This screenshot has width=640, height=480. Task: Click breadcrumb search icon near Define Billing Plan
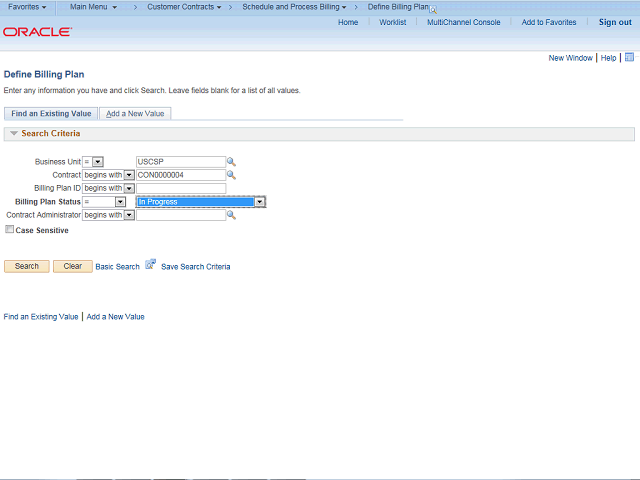pos(433,10)
